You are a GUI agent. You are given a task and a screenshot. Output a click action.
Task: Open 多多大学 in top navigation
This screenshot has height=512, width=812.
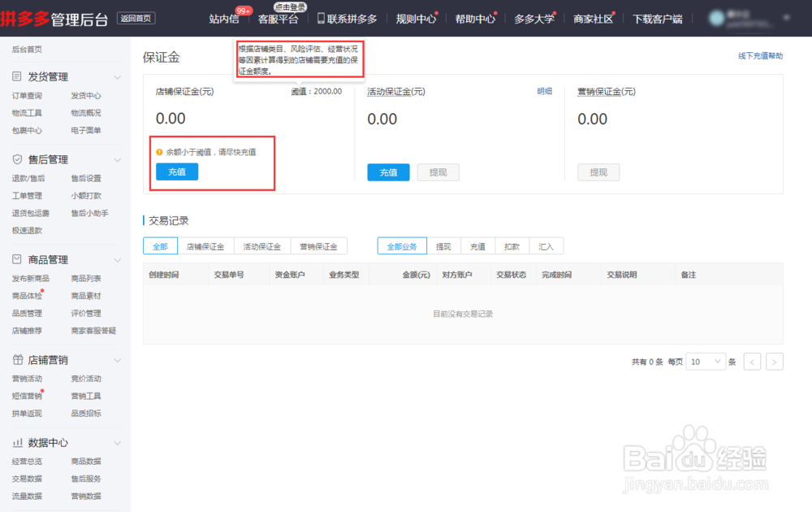pos(534,19)
